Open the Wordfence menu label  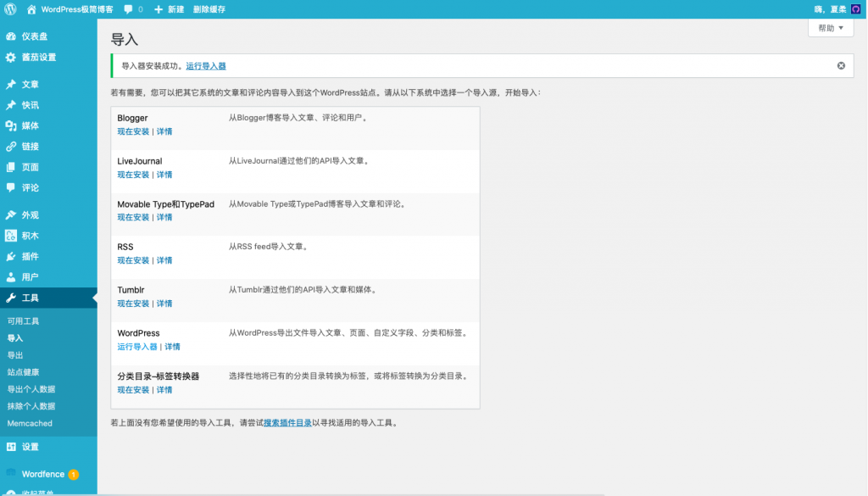coord(43,475)
